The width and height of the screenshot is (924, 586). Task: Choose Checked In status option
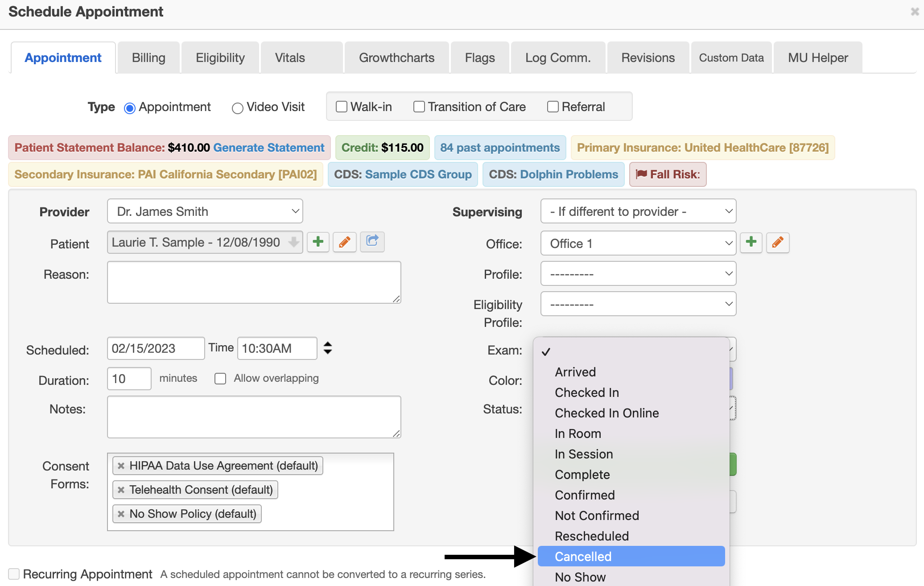pyautogui.click(x=631, y=392)
